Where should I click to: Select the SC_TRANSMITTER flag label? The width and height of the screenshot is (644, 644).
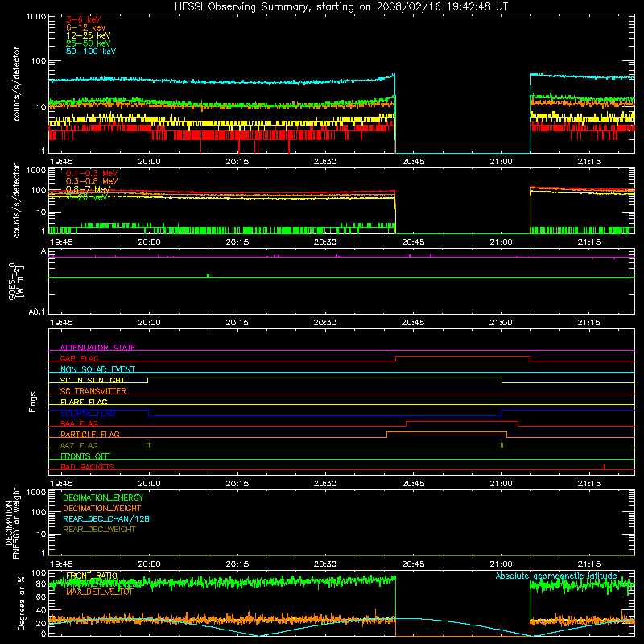point(93,391)
